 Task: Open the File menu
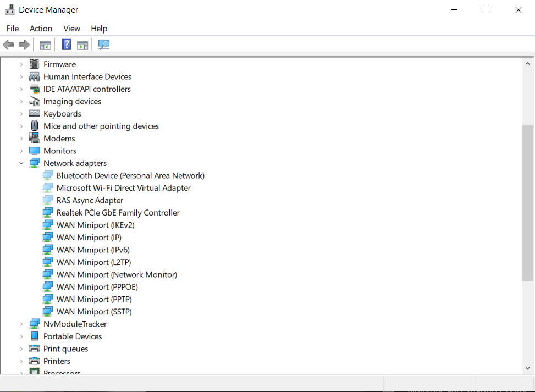coord(13,29)
